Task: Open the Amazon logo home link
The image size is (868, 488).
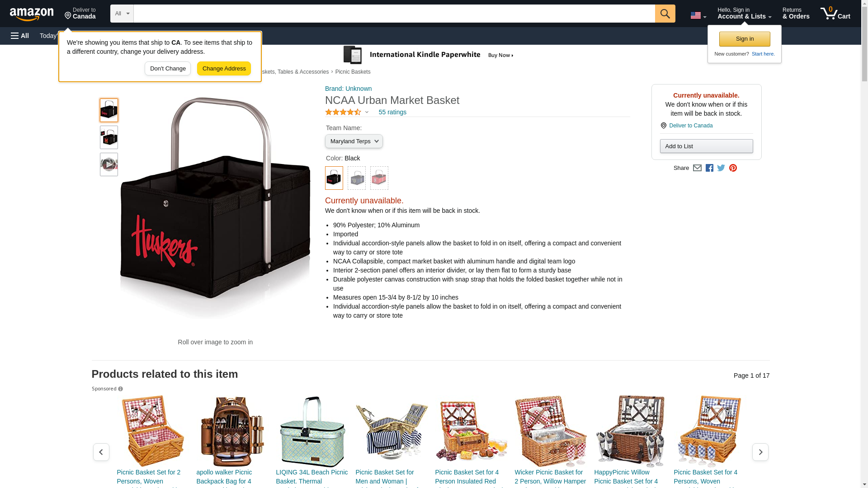Action: click(x=32, y=14)
